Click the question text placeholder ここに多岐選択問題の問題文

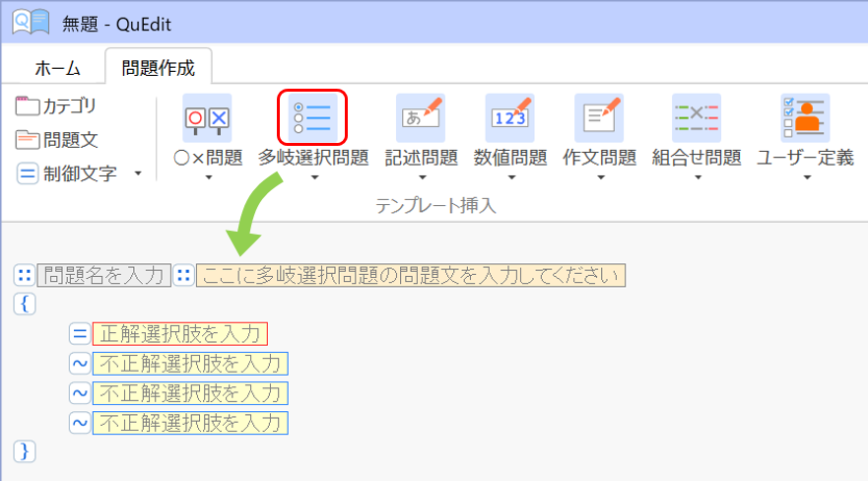click(410, 275)
